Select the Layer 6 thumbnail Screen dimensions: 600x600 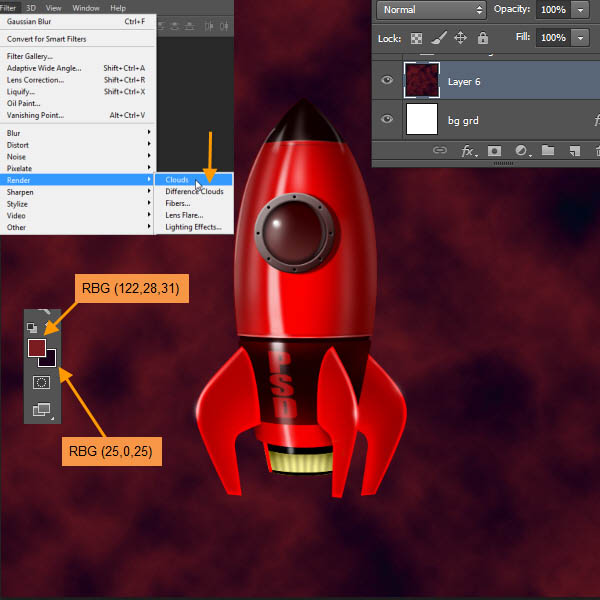coord(421,80)
